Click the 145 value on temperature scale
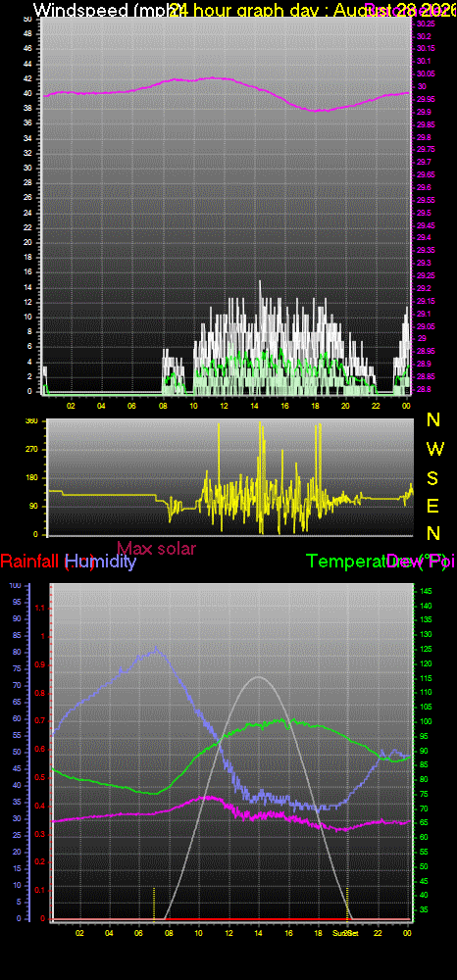457x980 pixels. 425,591
